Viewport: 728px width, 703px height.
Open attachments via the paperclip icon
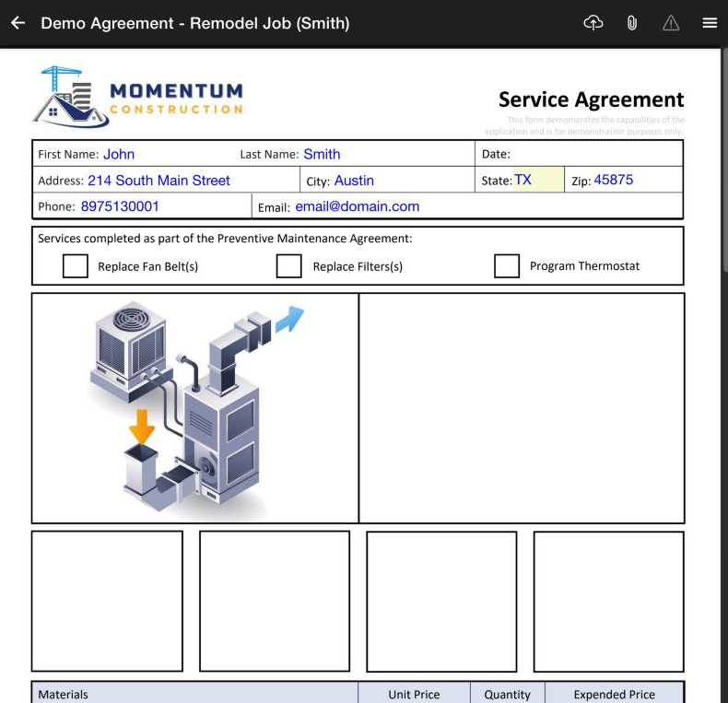[632, 23]
